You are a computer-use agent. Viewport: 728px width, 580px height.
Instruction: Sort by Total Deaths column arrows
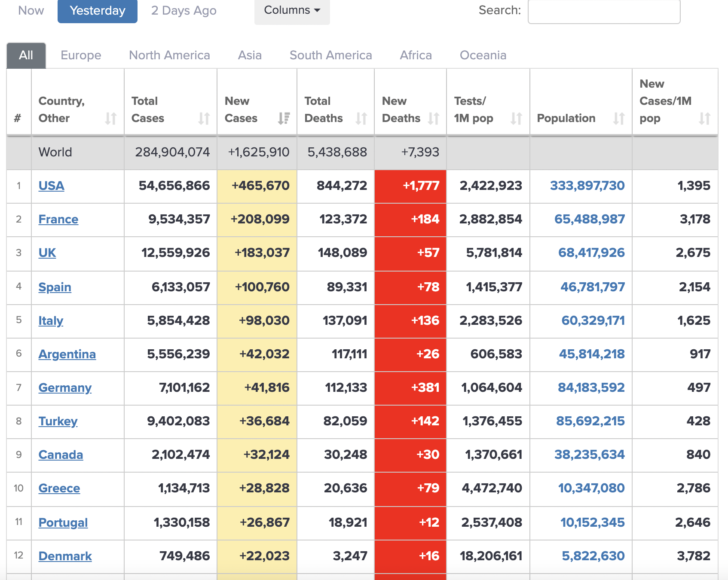(361, 118)
